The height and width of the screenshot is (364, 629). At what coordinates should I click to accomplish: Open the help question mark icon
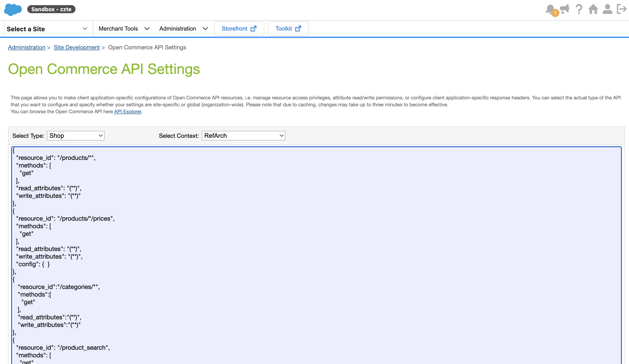(579, 9)
